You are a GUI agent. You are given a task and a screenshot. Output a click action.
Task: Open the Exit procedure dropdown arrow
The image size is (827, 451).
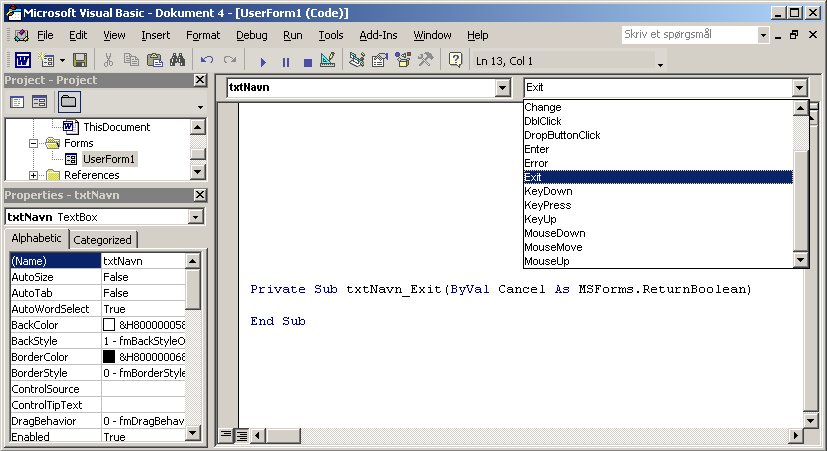click(x=800, y=88)
